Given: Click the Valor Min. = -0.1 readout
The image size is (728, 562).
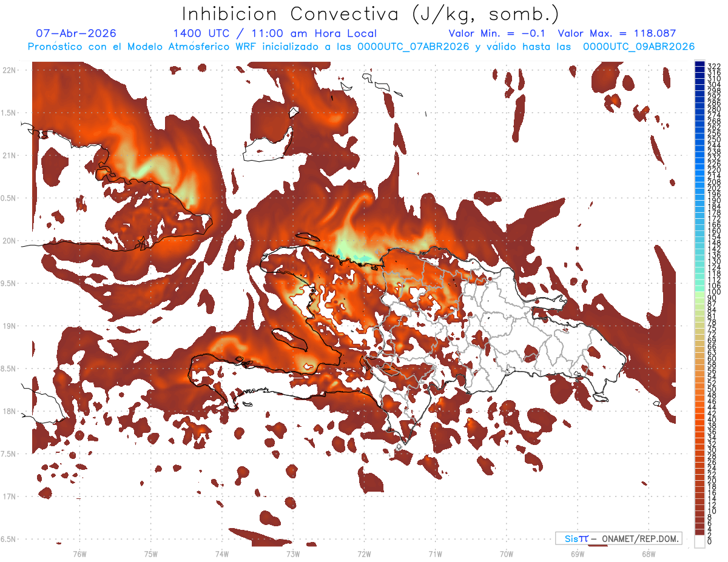Looking at the screenshot, I should [497, 34].
